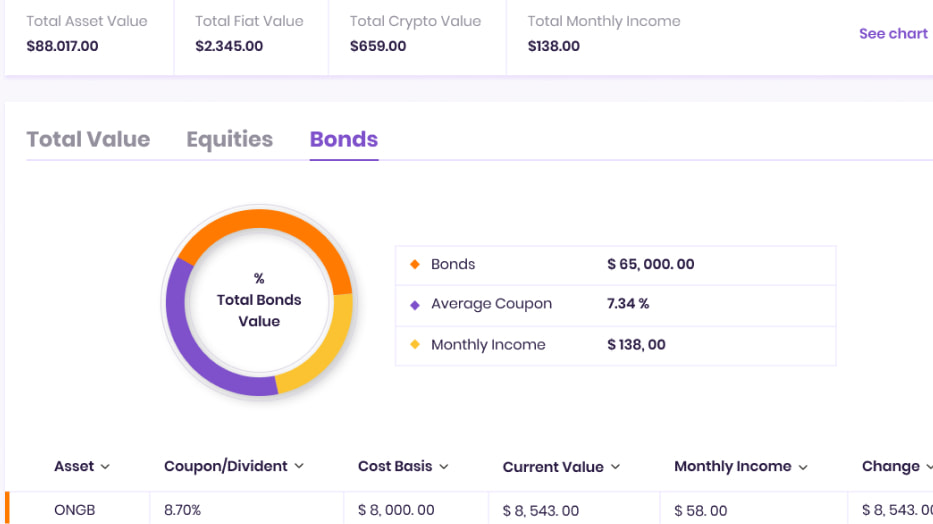Viewport: 933px width, 524px height.
Task: Click the orange diamond icon beside Bonds
Action: tap(415, 265)
